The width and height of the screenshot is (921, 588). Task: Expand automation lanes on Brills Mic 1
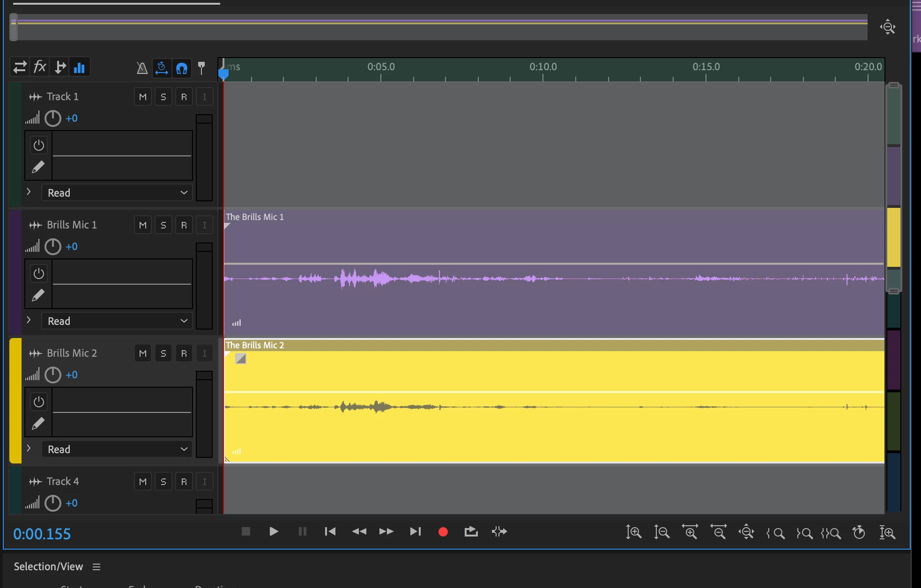(x=29, y=320)
